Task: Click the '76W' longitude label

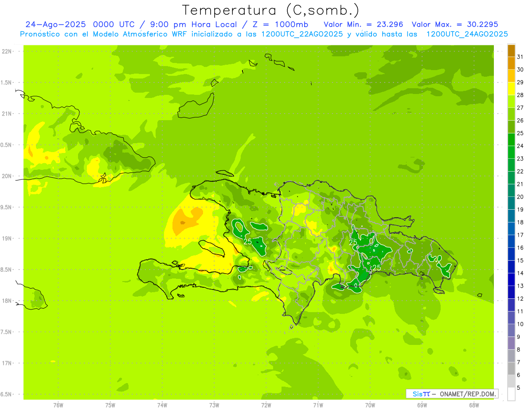Action: [x=58, y=405]
